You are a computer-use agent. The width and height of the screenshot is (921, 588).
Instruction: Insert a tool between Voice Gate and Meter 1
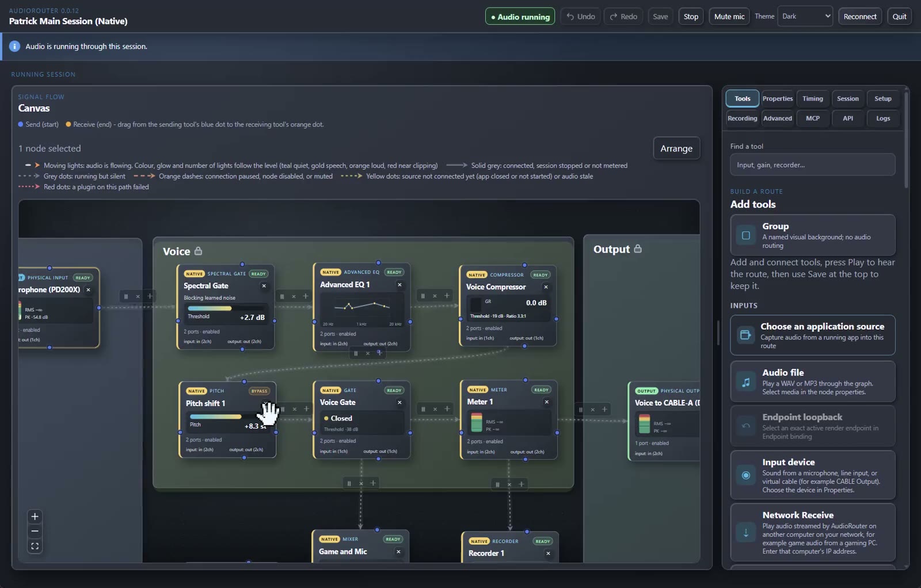(x=447, y=409)
